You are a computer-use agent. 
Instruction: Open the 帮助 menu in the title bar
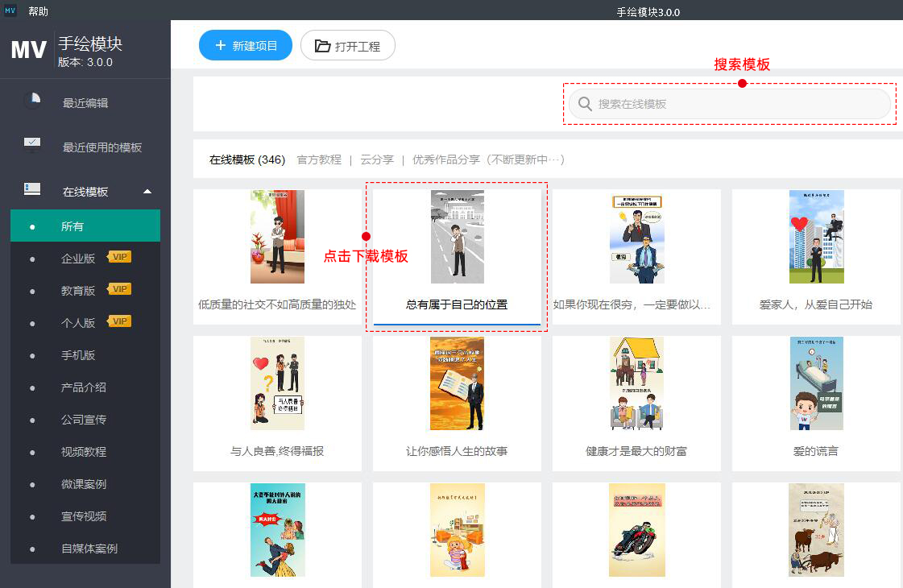pos(36,10)
